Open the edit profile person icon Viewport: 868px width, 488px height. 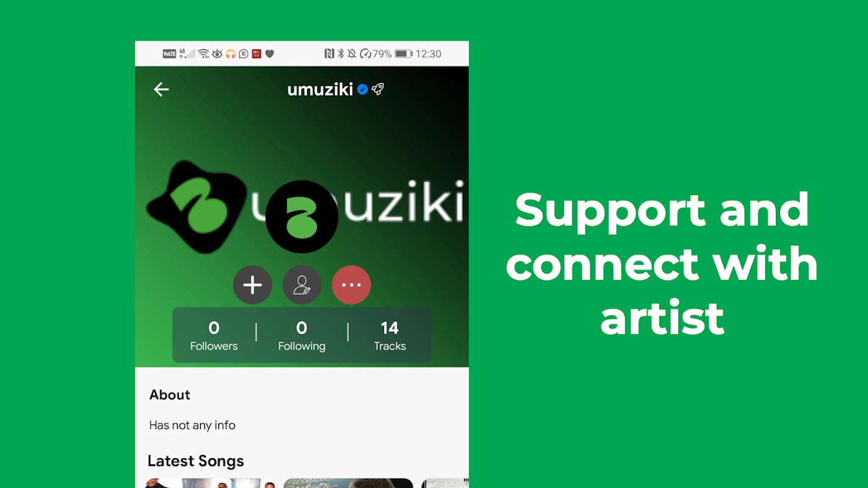(302, 285)
